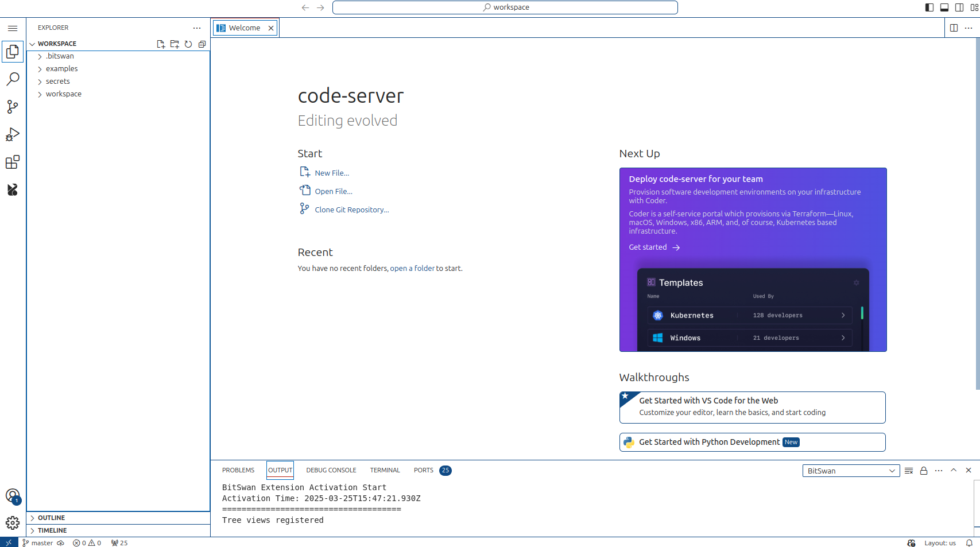This screenshot has height=547, width=980.
Task: Open the notifications bell
Action: point(969,543)
